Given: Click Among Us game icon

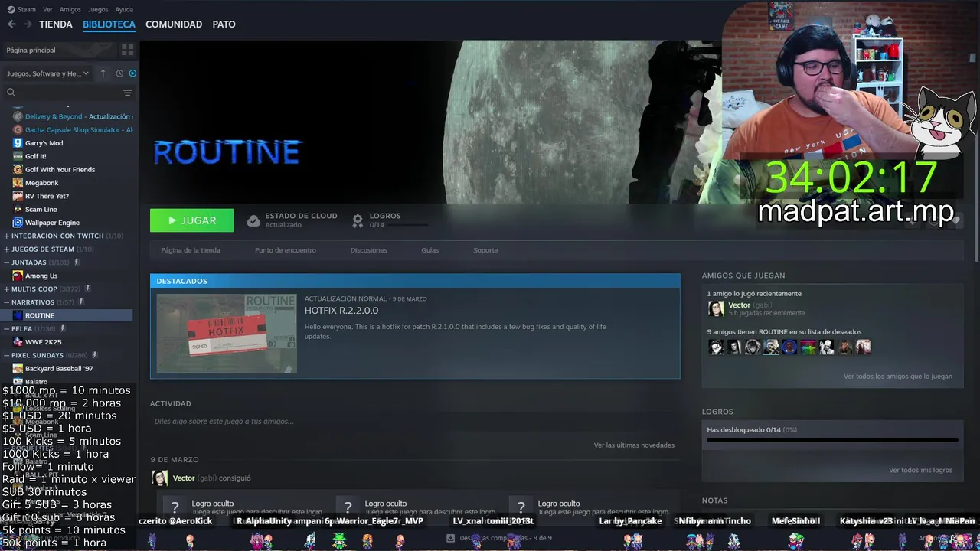Looking at the screenshot, I should tap(18, 275).
